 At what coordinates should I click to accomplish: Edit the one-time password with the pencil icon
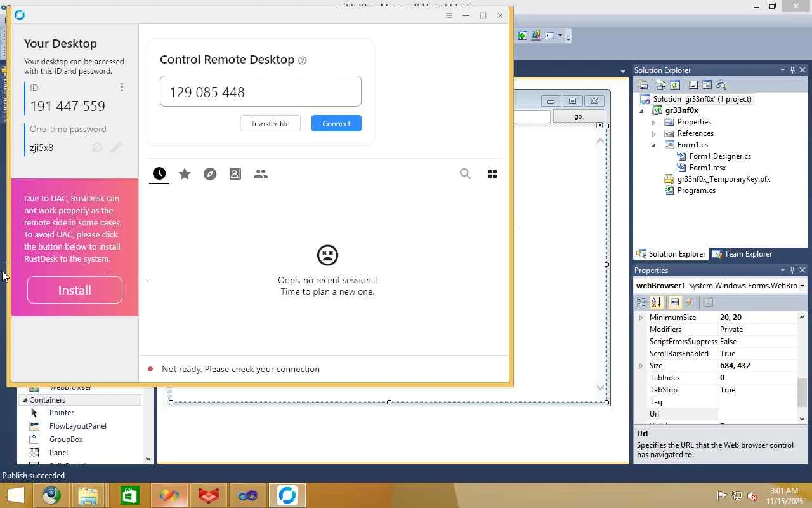116,147
